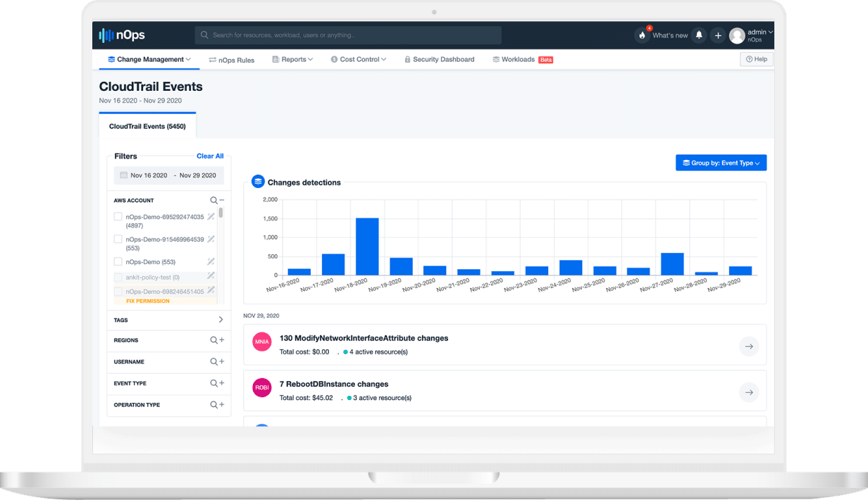Open Change Management menu
Viewport: 868px width, 500px height.
coord(149,60)
